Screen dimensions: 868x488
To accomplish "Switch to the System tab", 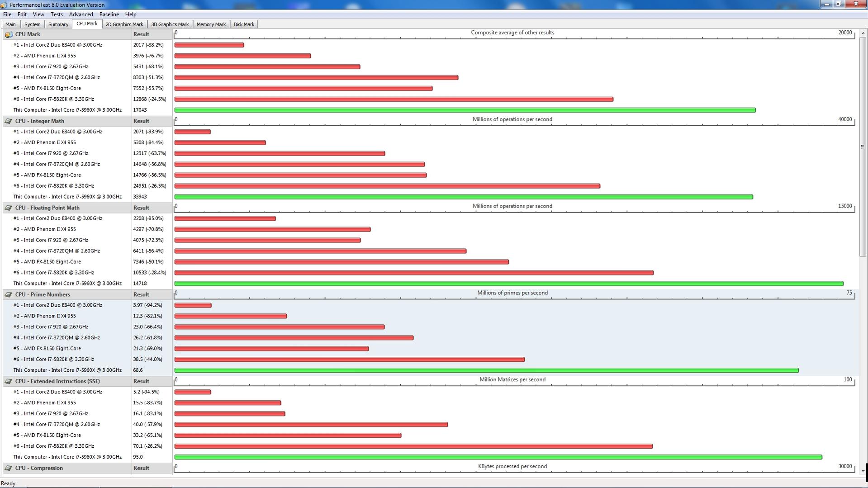I will [x=32, y=24].
